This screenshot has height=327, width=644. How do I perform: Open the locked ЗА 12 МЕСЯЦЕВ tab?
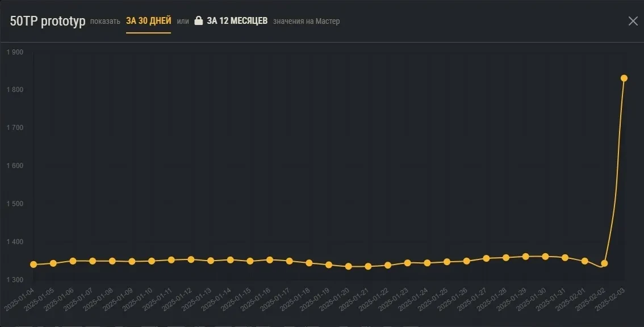[x=237, y=21]
